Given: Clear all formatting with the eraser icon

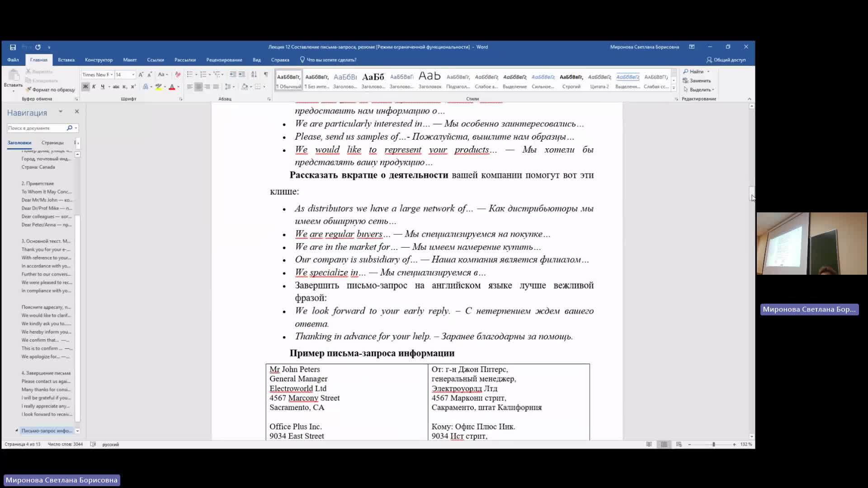Looking at the screenshot, I should (x=178, y=75).
